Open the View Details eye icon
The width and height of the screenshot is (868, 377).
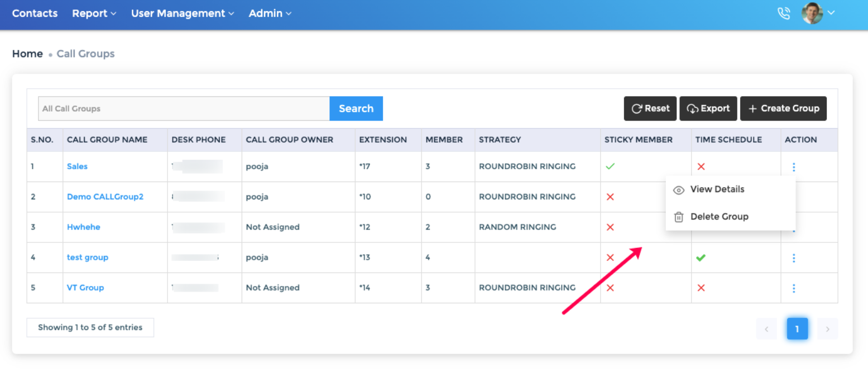(x=678, y=190)
